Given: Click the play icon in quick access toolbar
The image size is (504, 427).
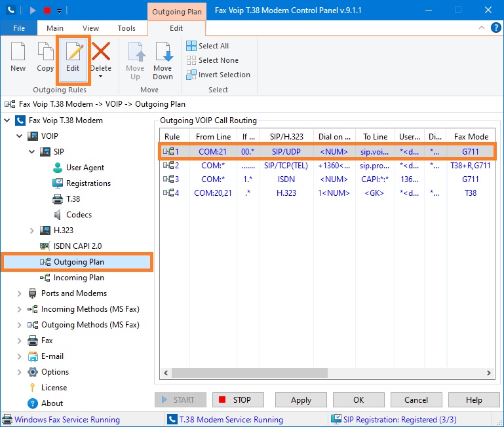Looking at the screenshot, I should pos(33,10).
